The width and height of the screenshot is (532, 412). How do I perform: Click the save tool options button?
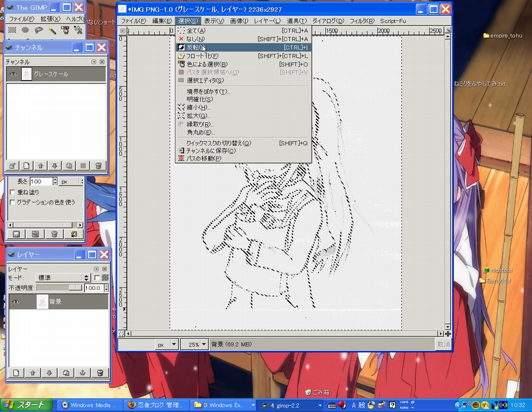tap(17, 234)
